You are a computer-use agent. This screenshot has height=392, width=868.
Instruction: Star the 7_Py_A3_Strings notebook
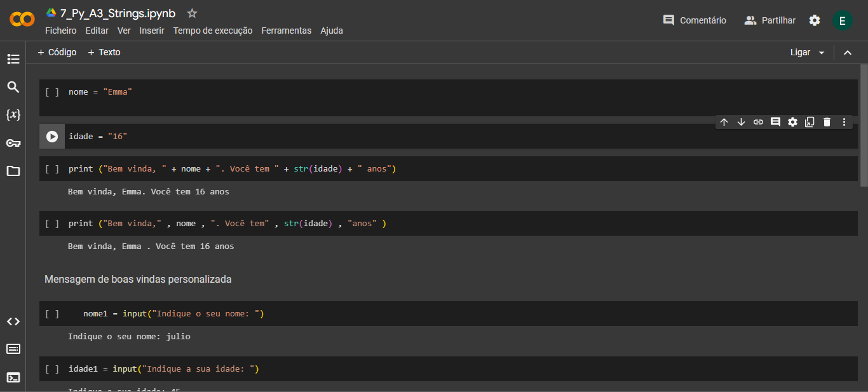(x=191, y=12)
